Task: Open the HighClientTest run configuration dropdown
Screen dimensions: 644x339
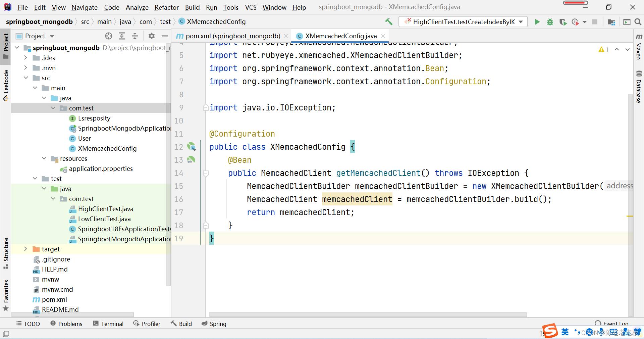Action: 463,22
